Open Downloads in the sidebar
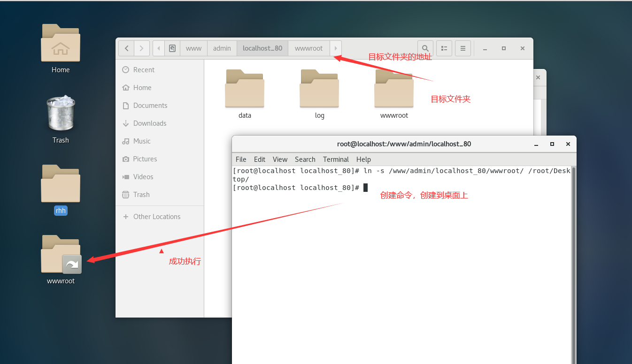Screen dimensions: 632x364 coord(150,123)
